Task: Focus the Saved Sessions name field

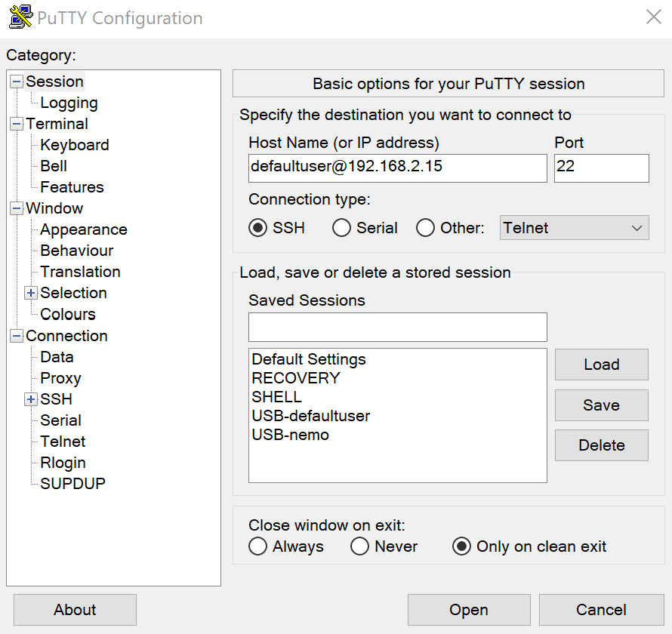Action: pos(397,327)
